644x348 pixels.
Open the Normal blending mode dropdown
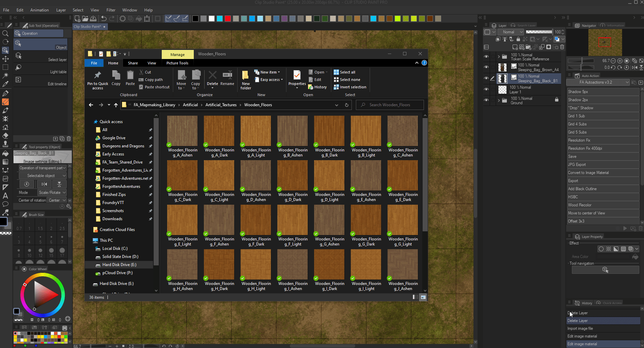(511, 32)
